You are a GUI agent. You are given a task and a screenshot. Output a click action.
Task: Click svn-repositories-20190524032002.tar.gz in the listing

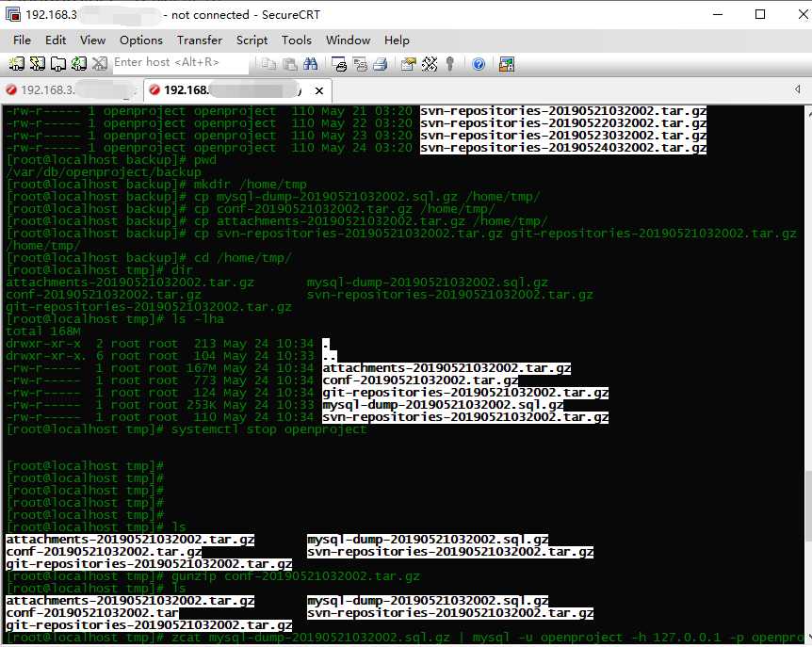[x=563, y=148]
